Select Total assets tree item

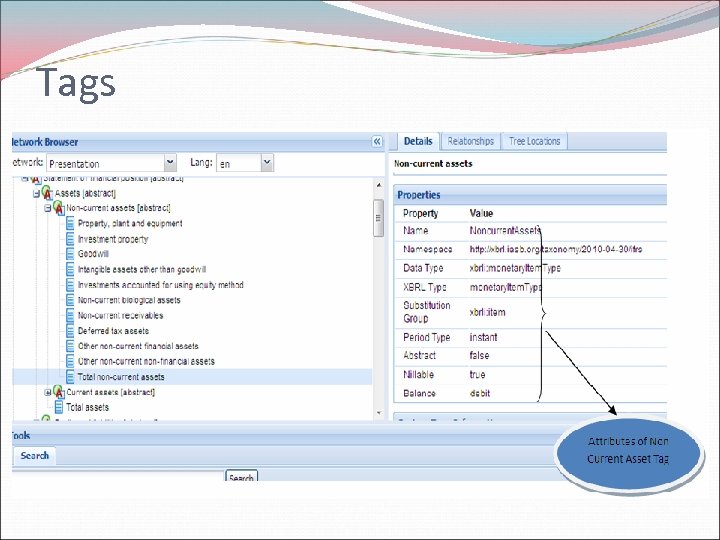(x=87, y=407)
